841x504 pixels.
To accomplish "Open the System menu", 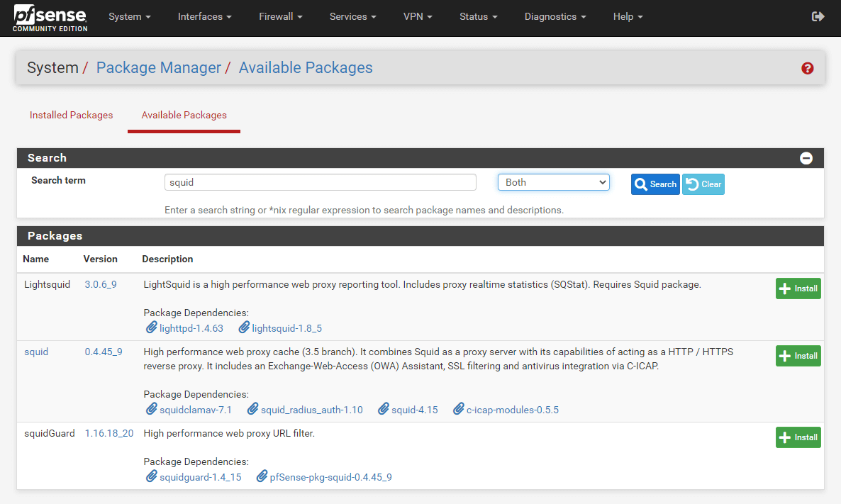I will click(130, 16).
